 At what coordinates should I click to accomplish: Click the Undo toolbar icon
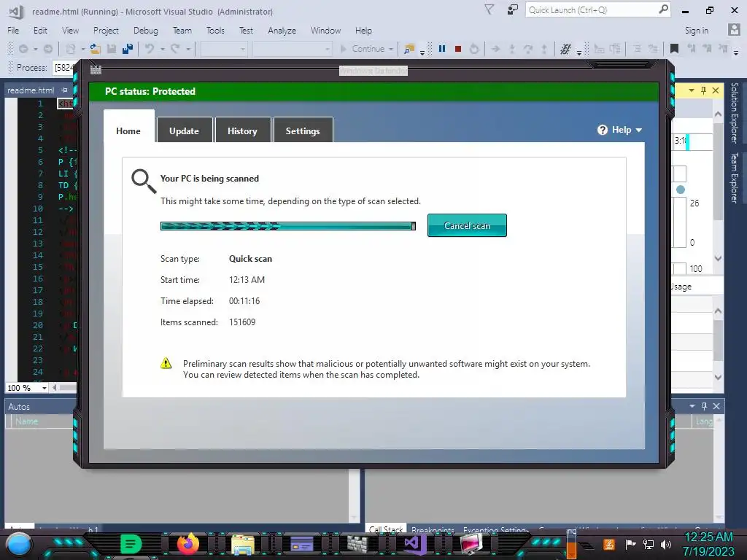pos(150,49)
